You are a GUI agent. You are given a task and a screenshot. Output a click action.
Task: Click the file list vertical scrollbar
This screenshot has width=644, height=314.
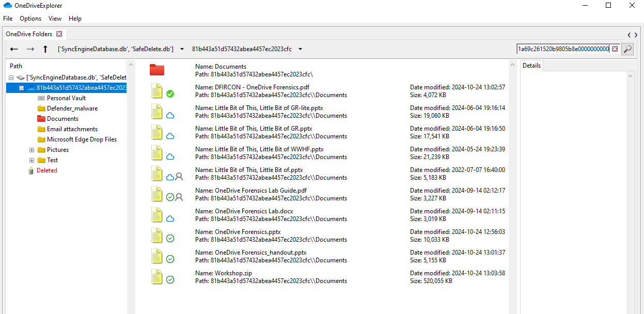[512, 187]
